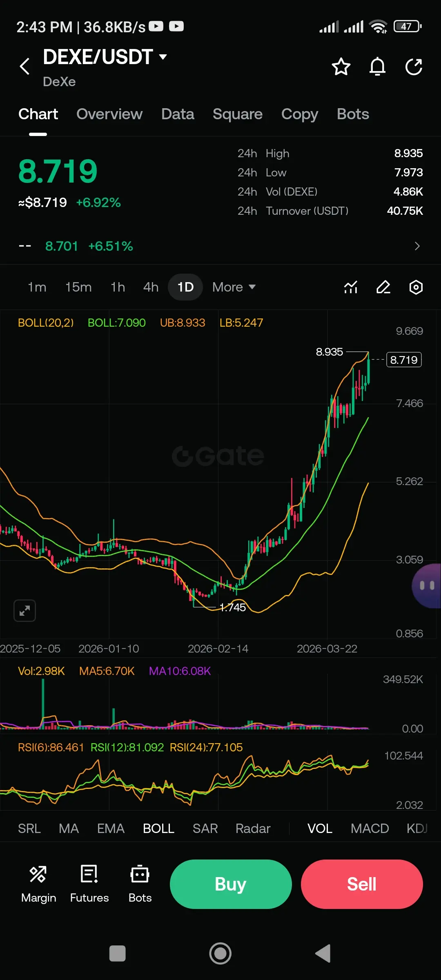441x980 pixels.
Task: Switch to the Overview tab
Action: pos(109,114)
